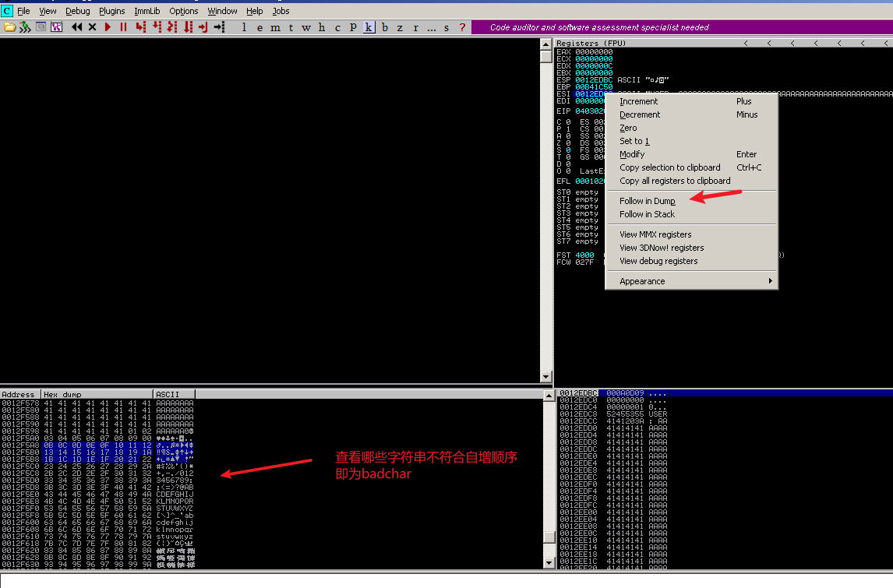Image resolution: width=893 pixels, height=588 pixels.
Task: Select dump row at address 0012F5E0
Action: click(97, 495)
